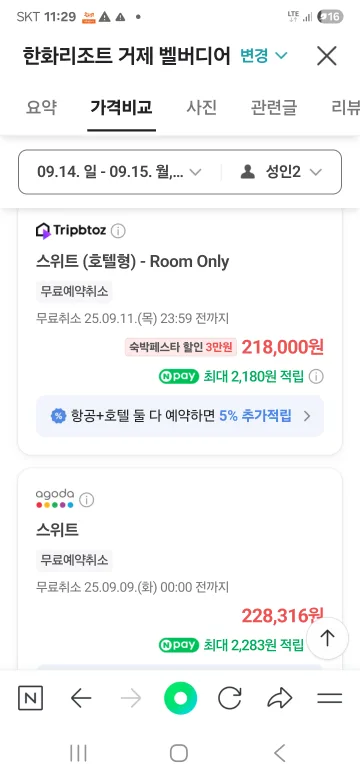Viewport: 360px width, 780px height.
Task: Select Tripbtoz 218,000원 price
Action: pos(282,347)
